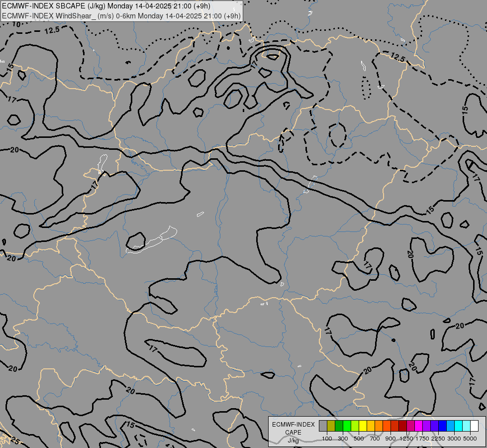Click the CAPE label in the legend

click(x=293, y=433)
